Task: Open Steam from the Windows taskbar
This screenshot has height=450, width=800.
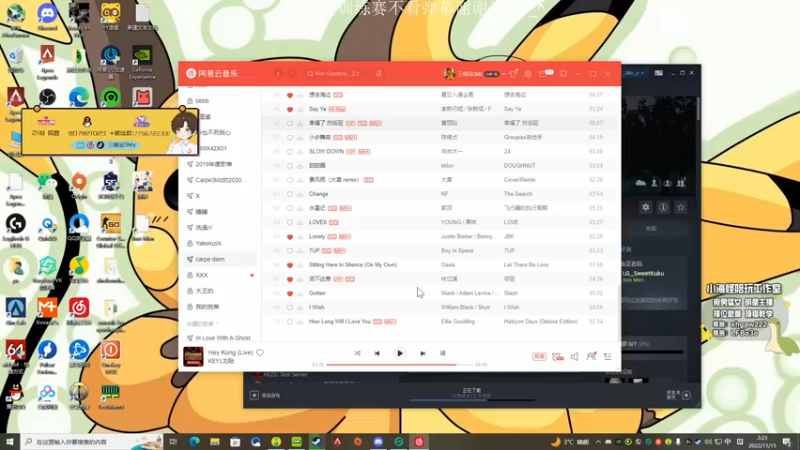Action: 317,442
